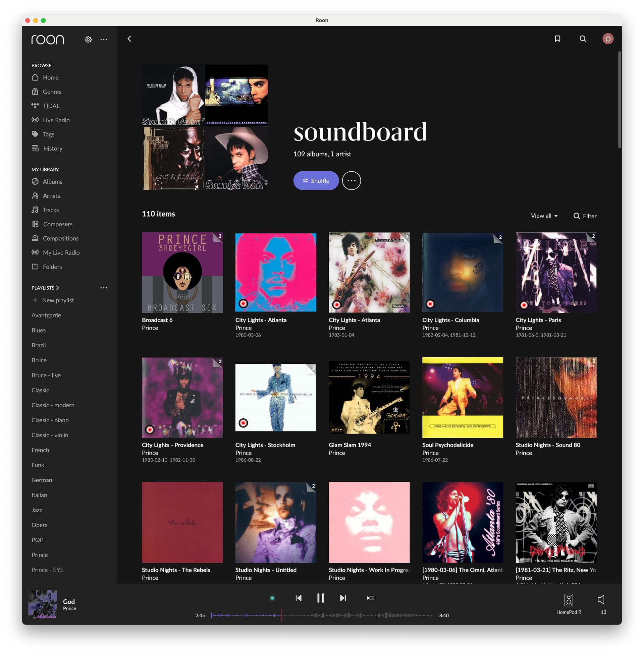The width and height of the screenshot is (644, 654).
Task: Click elapsed time 2:45
Action: (200, 615)
